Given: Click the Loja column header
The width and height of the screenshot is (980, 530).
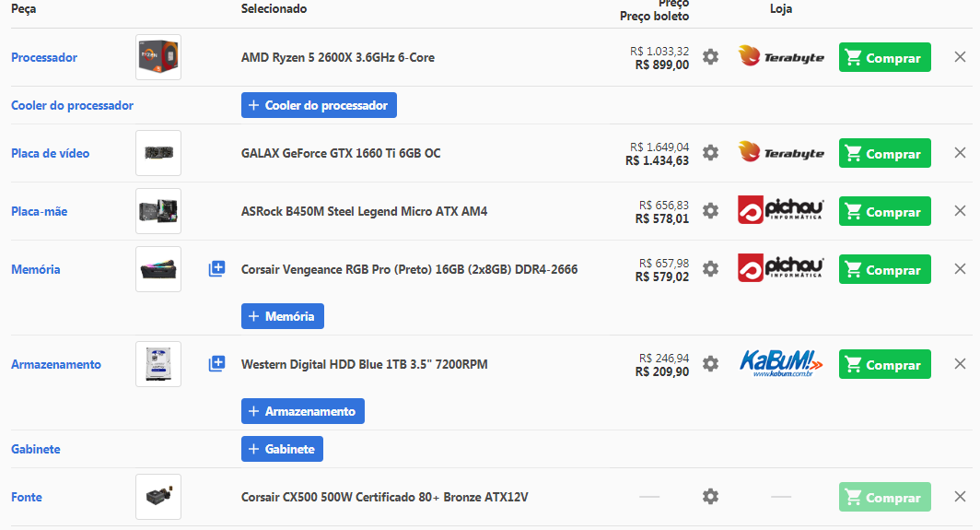Looking at the screenshot, I should click(781, 9).
